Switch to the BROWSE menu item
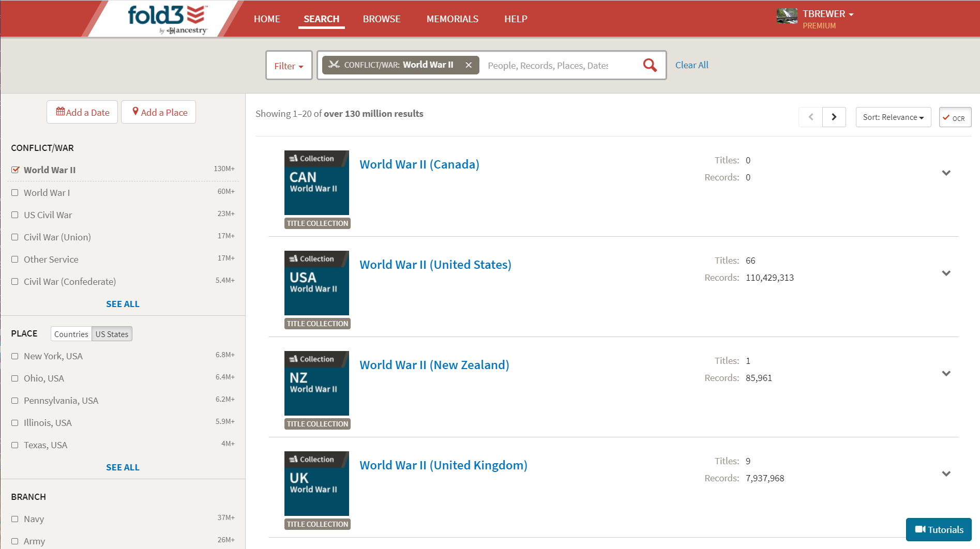Viewport: 980px width, 549px height. click(x=381, y=19)
